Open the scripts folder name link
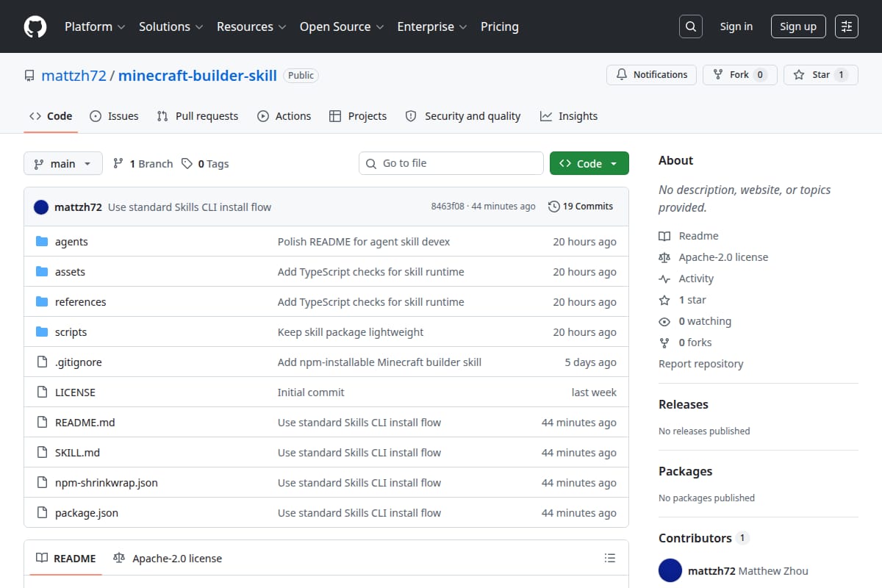Viewport: 882px width, 588px height. tap(71, 332)
